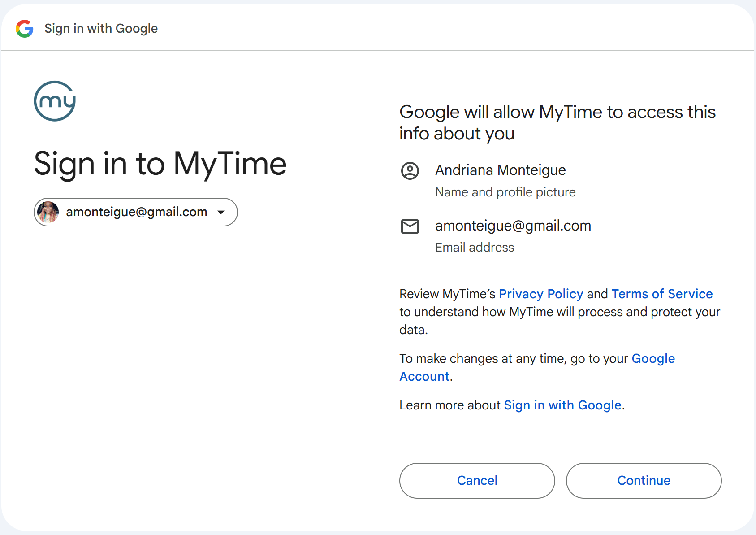
Task: Click the 'Sign in with Google' header text
Action: tap(101, 29)
